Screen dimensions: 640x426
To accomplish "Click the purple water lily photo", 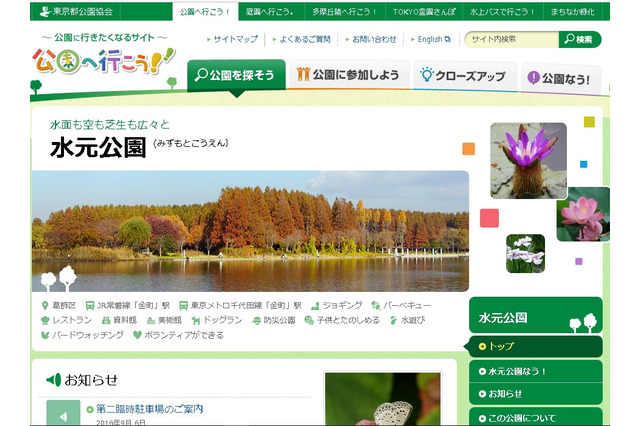I will (x=528, y=161).
